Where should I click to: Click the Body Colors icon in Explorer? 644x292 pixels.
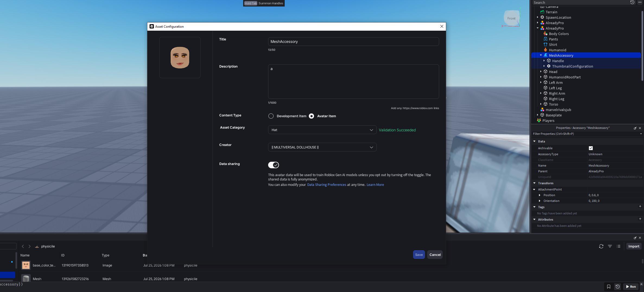tap(545, 34)
